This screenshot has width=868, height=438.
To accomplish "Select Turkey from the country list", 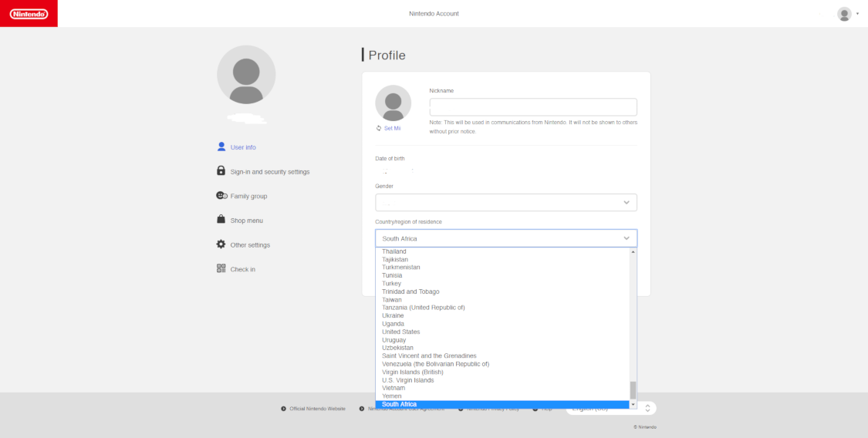I will [502, 284].
